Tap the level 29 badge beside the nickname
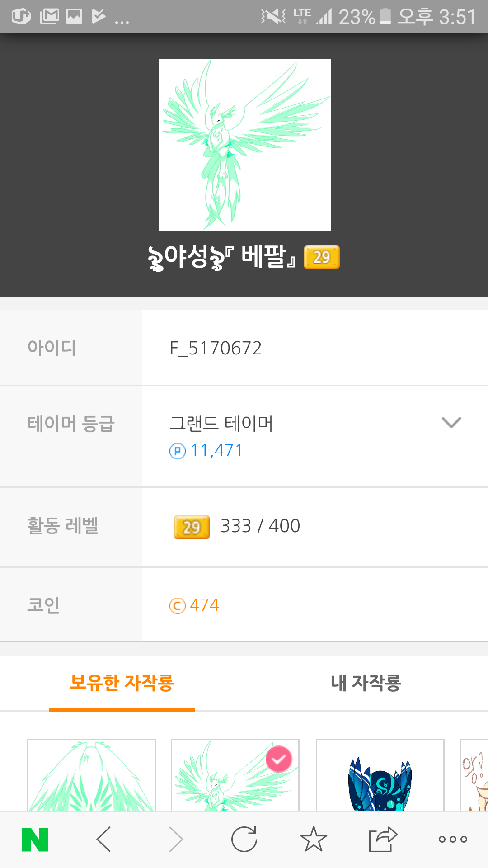488x868 pixels. (x=322, y=257)
